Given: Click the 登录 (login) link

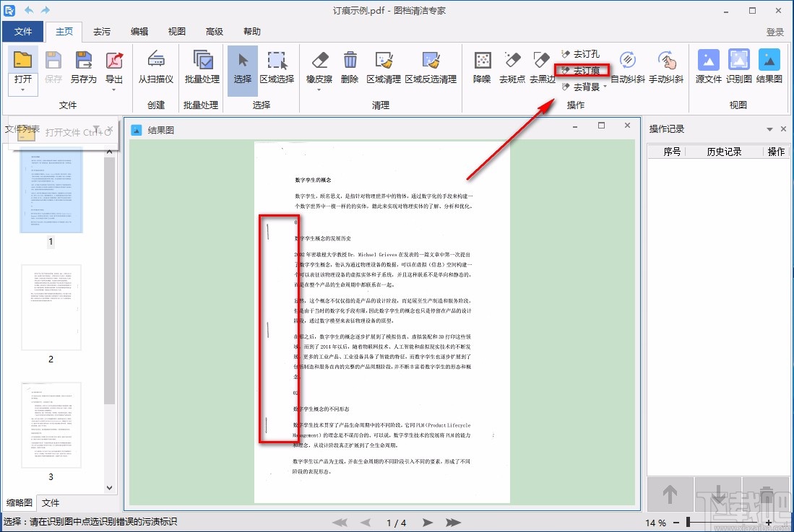Looking at the screenshot, I should [x=774, y=31].
